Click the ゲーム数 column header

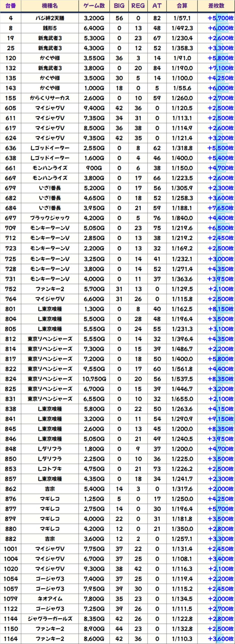click(94, 6)
